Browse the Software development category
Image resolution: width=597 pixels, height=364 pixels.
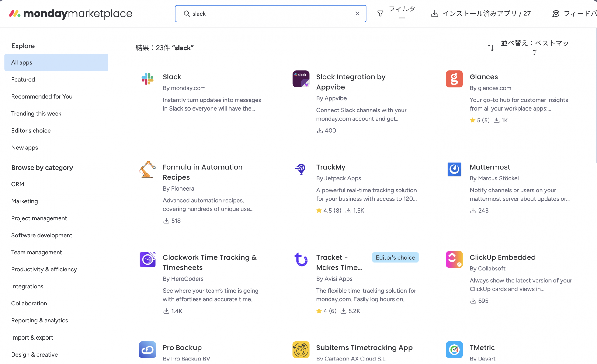[x=42, y=235]
